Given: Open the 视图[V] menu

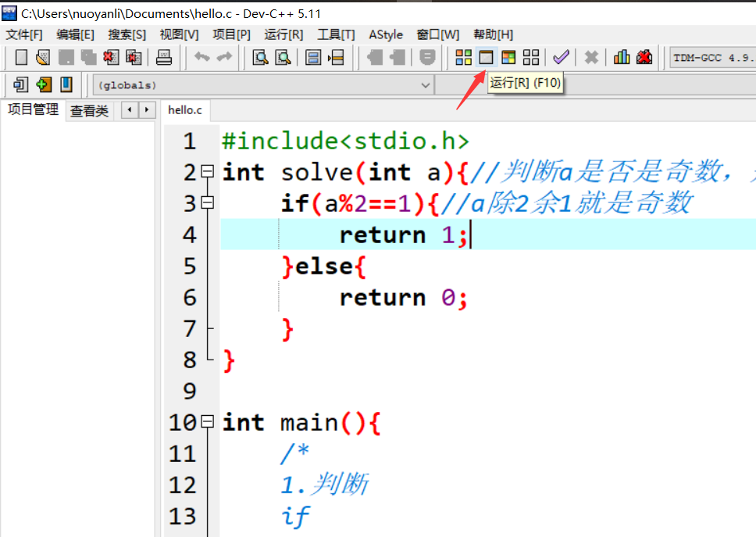Looking at the screenshot, I should click(x=179, y=34).
